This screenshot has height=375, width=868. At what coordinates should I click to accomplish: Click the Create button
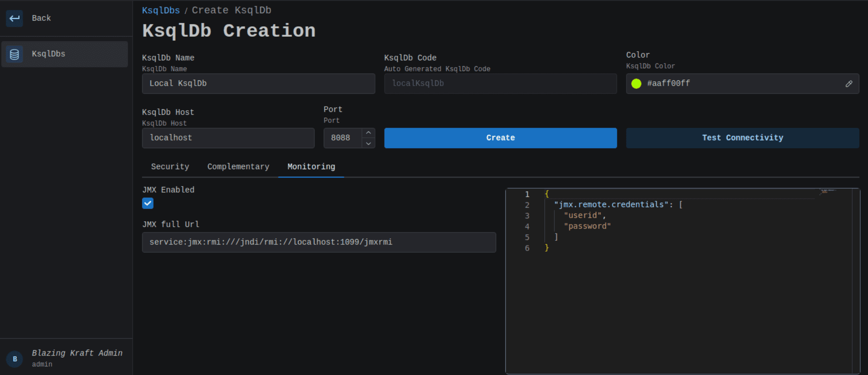(500, 138)
